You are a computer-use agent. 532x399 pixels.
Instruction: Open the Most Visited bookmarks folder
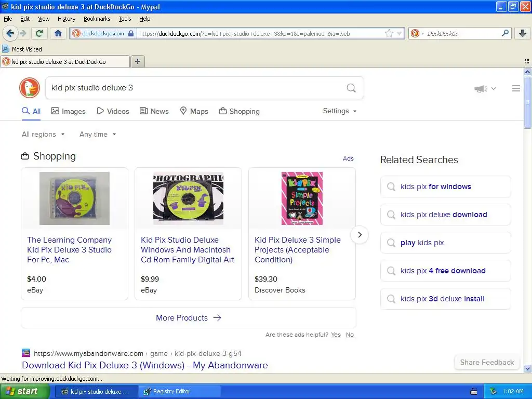[x=22, y=49]
